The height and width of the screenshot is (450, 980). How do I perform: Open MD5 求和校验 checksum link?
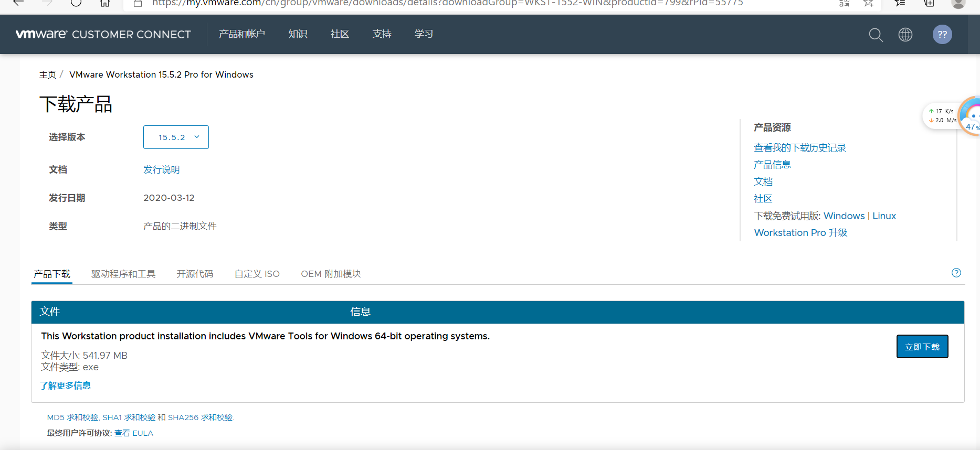tap(72, 417)
